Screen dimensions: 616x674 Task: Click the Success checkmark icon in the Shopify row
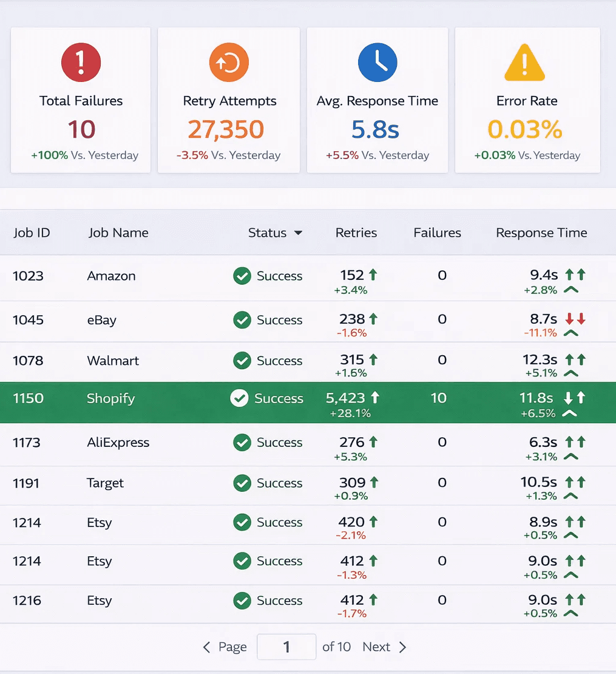239,398
